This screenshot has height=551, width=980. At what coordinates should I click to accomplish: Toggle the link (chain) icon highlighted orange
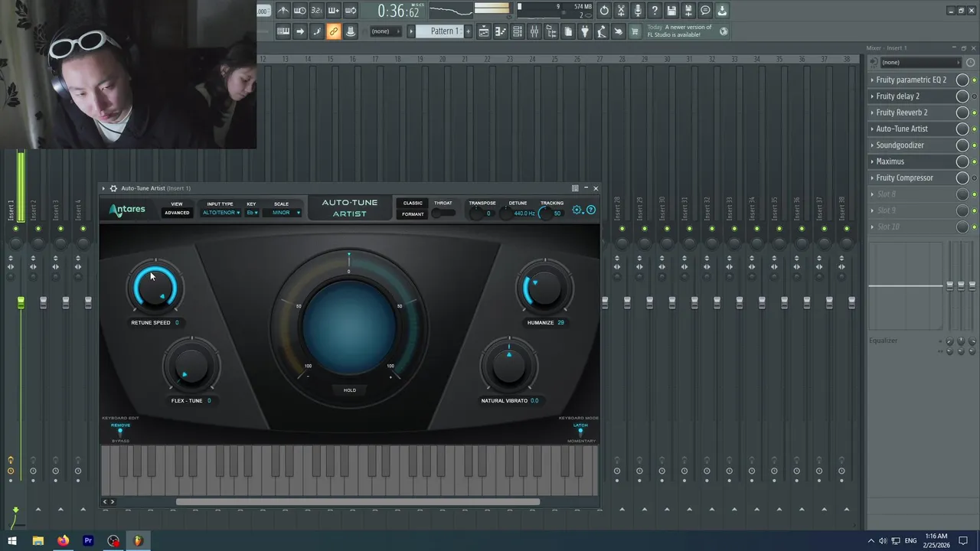click(x=333, y=31)
